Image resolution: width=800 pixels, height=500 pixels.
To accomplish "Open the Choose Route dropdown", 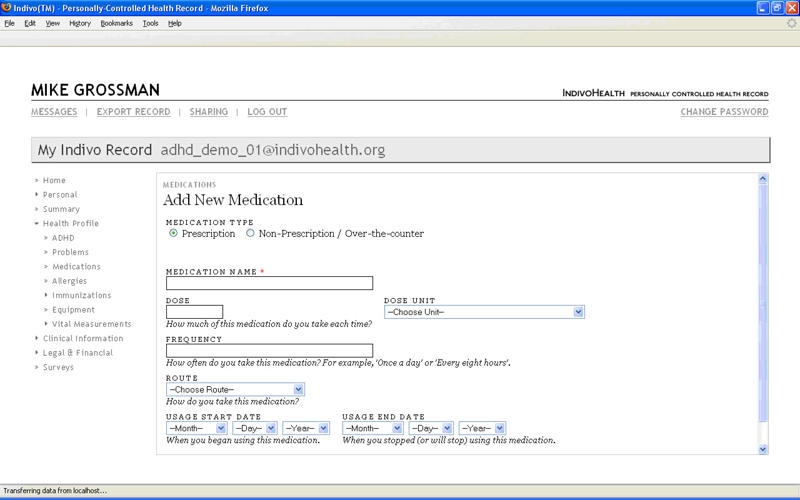I will pos(235,389).
